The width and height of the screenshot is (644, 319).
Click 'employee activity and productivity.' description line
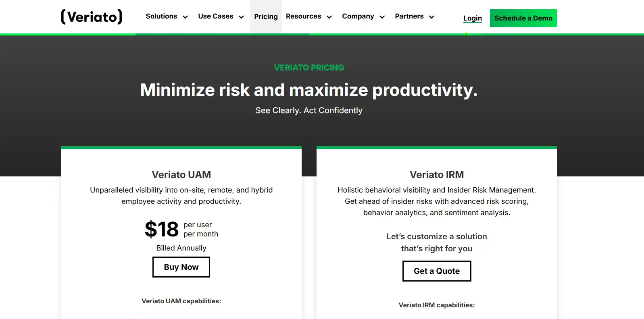coord(181,201)
